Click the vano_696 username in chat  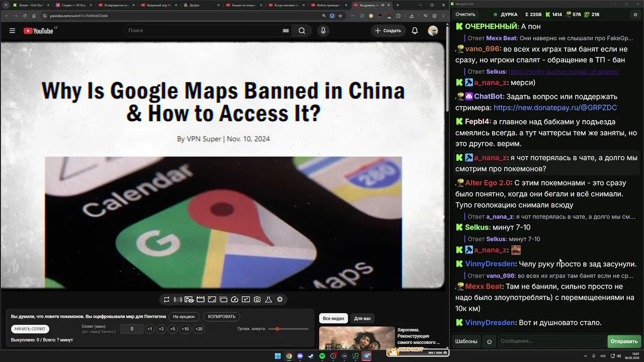(x=482, y=49)
